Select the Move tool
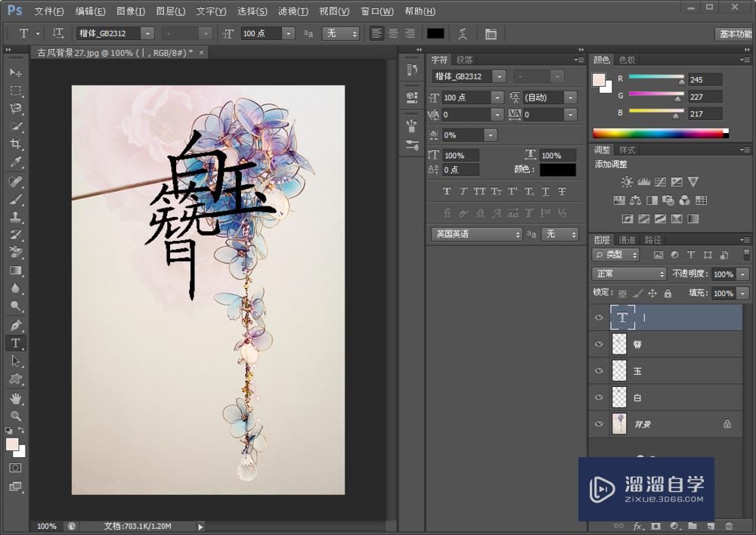 (15, 73)
